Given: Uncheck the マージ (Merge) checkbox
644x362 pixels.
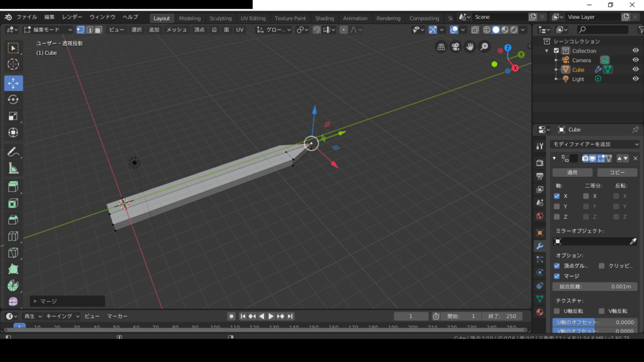Looking at the screenshot, I should (557, 276).
